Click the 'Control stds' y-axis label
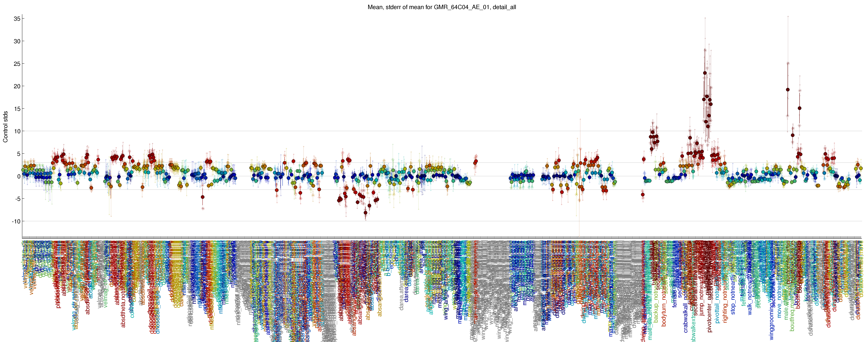Image resolution: width=868 pixels, height=342 pixels. point(5,127)
